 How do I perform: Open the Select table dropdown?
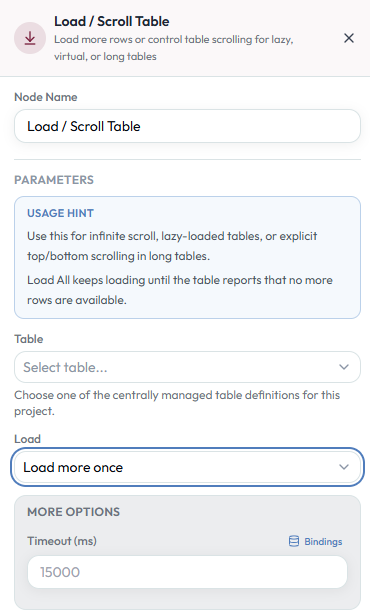187,367
